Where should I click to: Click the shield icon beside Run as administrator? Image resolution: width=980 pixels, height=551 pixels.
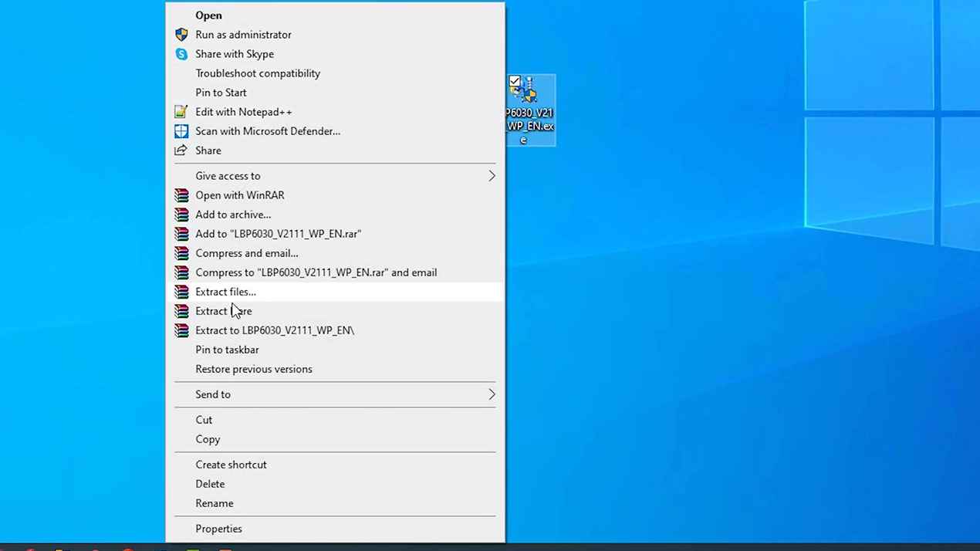tap(181, 35)
